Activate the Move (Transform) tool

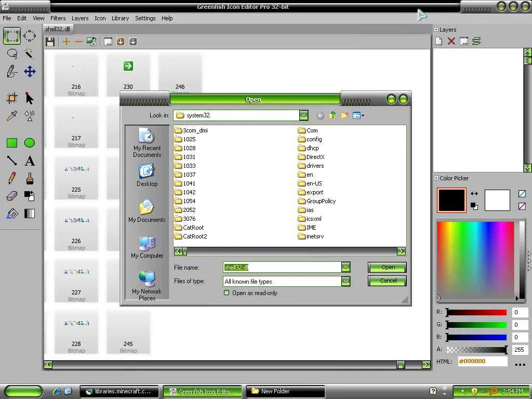point(30,72)
